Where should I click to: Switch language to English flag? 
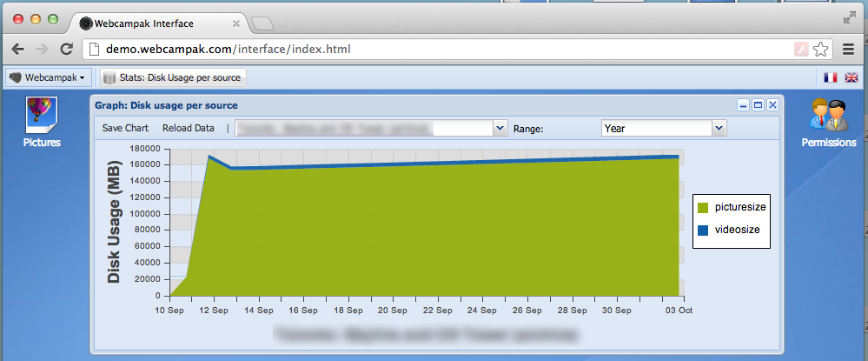coord(851,77)
